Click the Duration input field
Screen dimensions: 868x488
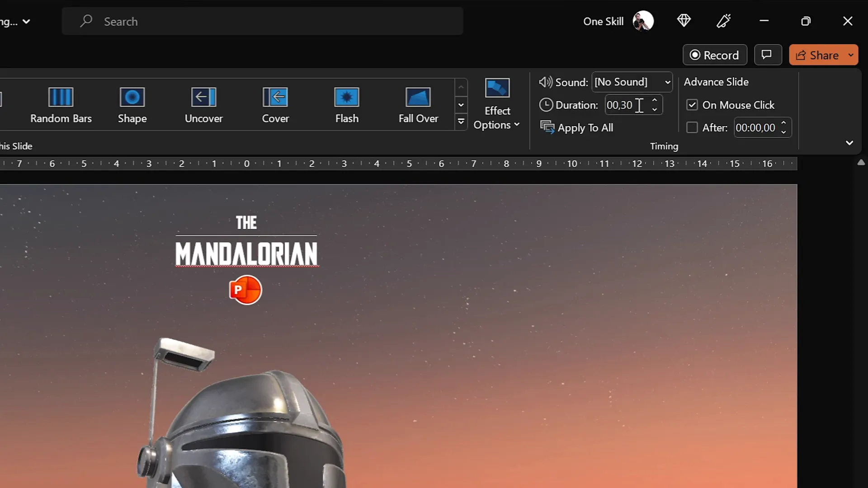coord(627,105)
